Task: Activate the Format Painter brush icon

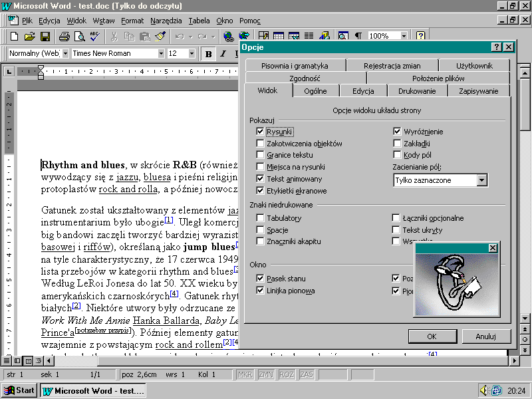Action: click(160, 36)
